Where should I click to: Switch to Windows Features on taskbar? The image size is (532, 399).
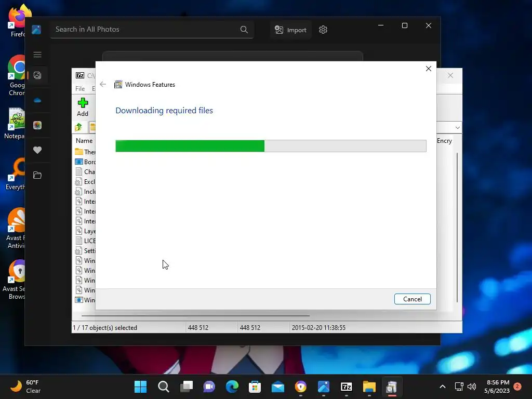click(x=392, y=387)
